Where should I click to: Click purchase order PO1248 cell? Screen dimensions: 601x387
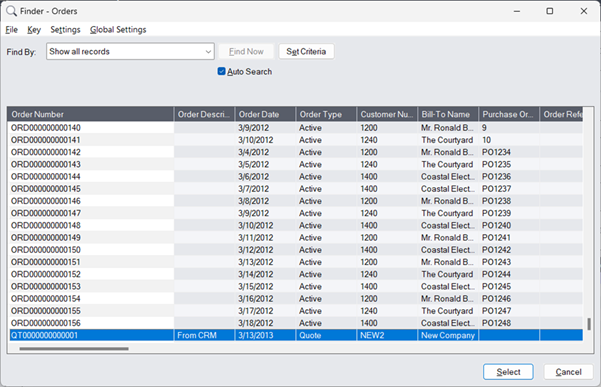tap(509, 323)
